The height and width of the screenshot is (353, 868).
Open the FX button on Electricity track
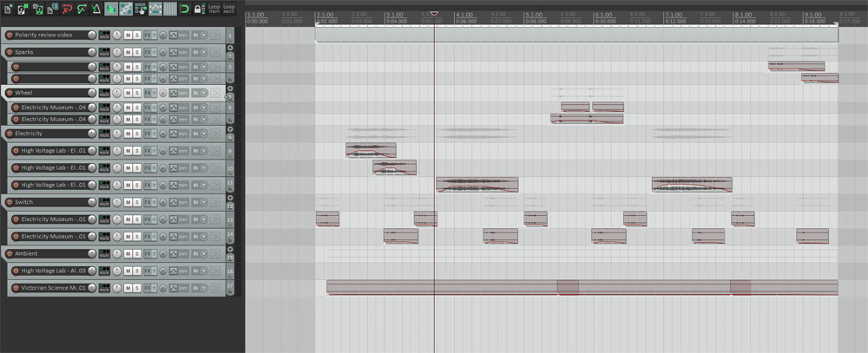pyautogui.click(x=149, y=134)
